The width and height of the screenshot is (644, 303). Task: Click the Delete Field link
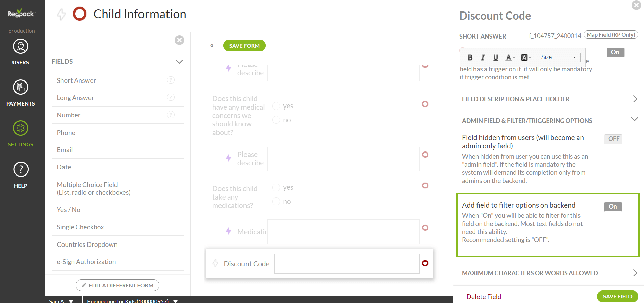pos(484,297)
